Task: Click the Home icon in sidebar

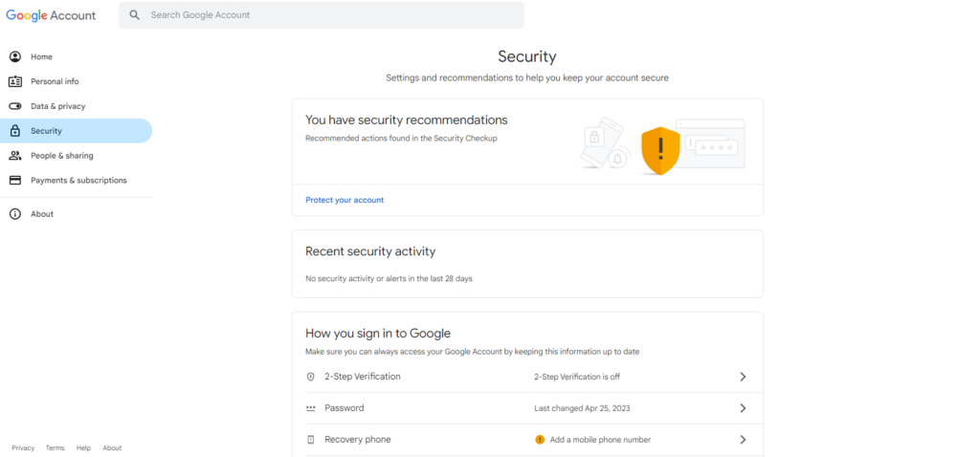Action: (x=15, y=57)
